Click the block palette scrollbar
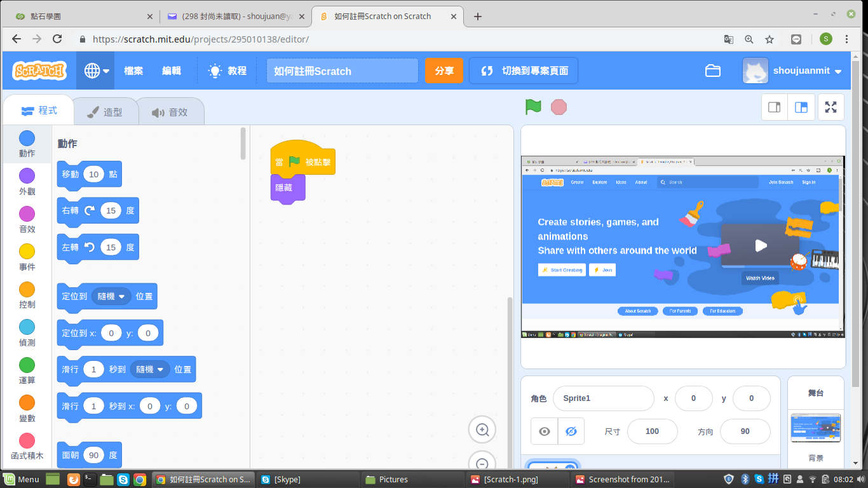Image resolution: width=868 pixels, height=488 pixels. tap(243, 144)
